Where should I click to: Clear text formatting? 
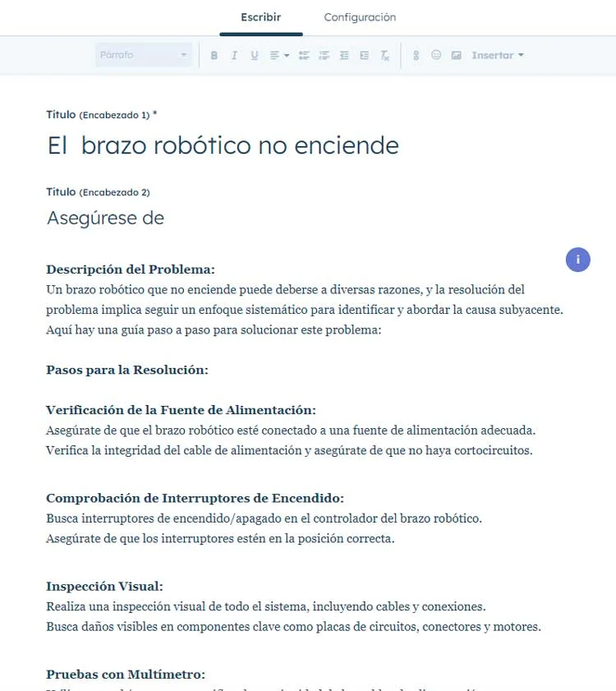click(384, 56)
